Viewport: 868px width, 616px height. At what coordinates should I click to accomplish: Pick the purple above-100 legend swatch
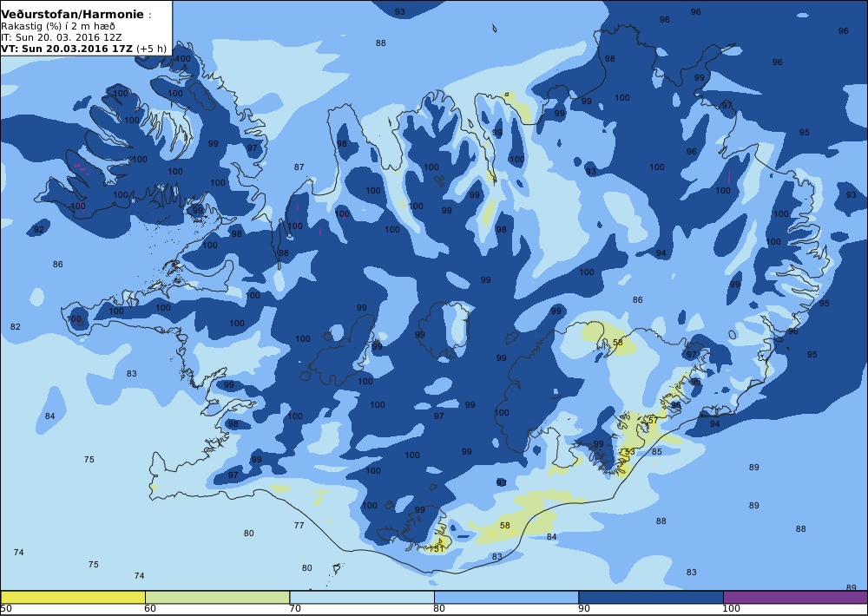click(x=795, y=597)
